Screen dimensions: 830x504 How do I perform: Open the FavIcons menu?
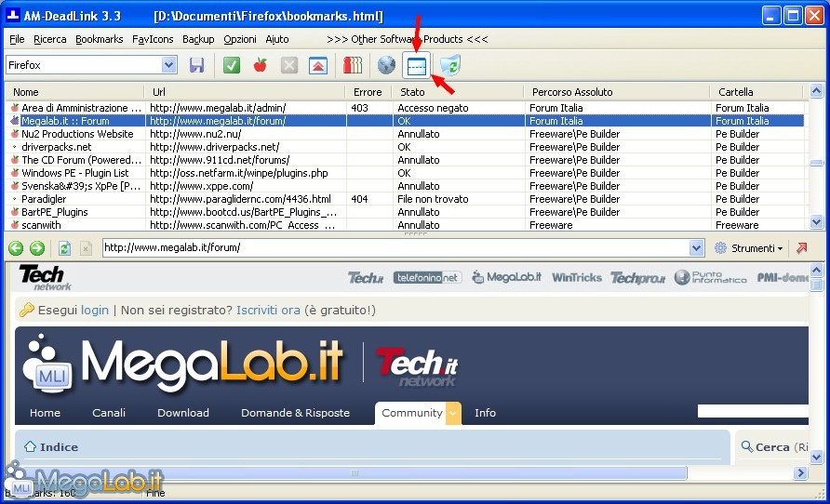click(x=153, y=39)
